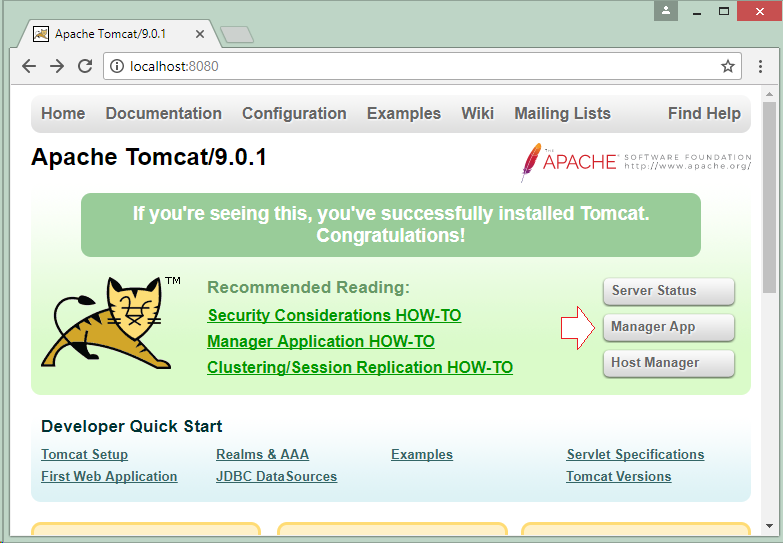Click the Developer Quick Start heading

pyautogui.click(x=131, y=426)
